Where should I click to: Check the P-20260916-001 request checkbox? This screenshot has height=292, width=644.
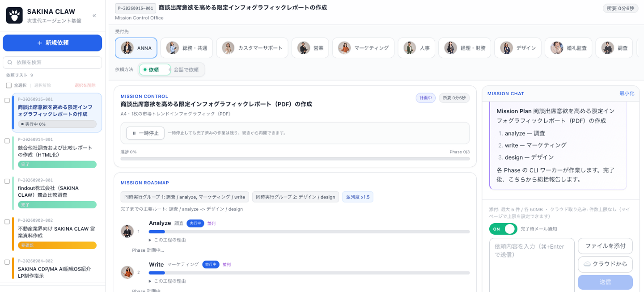coord(7,101)
